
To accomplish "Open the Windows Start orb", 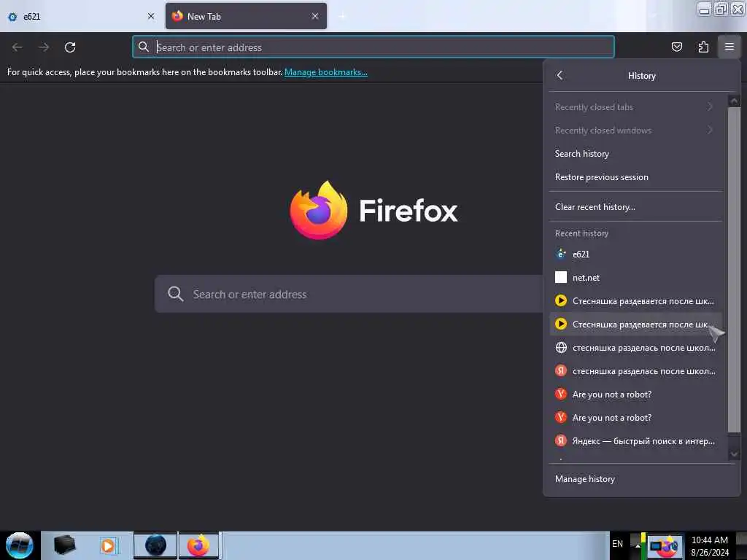I will (x=20, y=545).
